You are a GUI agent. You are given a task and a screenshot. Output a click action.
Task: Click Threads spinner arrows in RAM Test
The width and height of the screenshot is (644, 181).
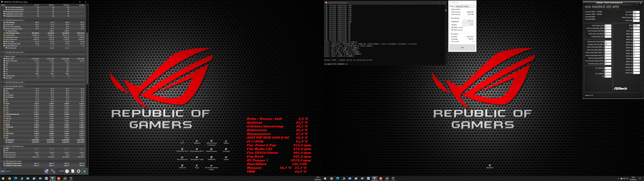[472, 25]
